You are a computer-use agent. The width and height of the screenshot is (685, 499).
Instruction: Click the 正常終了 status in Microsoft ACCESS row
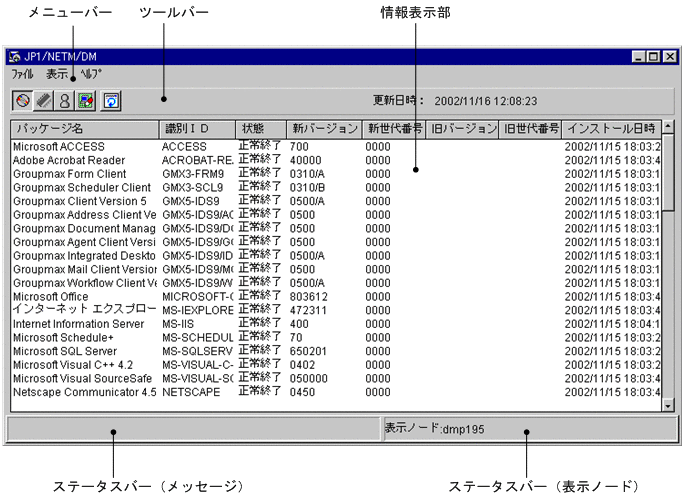point(259,146)
